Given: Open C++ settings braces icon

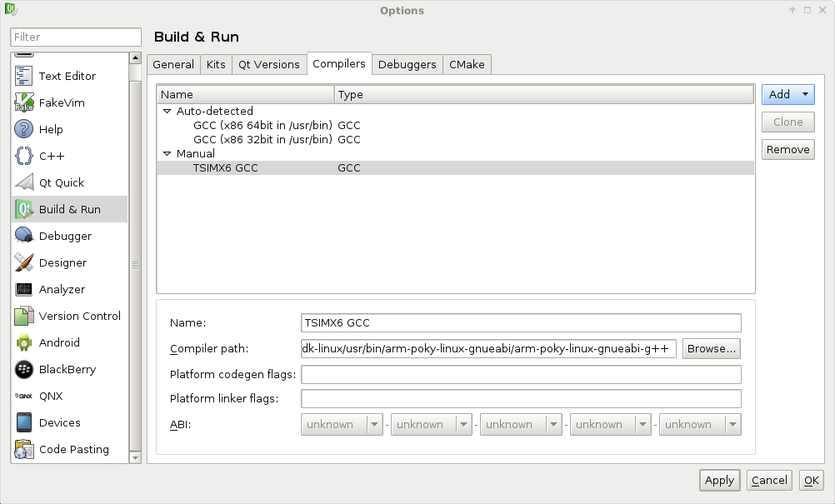Looking at the screenshot, I should [x=23, y=156].
